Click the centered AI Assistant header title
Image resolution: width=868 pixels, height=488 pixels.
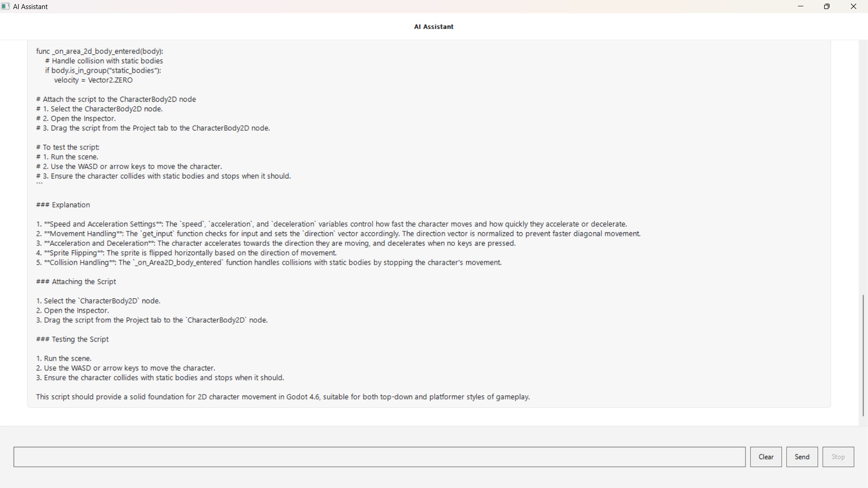434,27
